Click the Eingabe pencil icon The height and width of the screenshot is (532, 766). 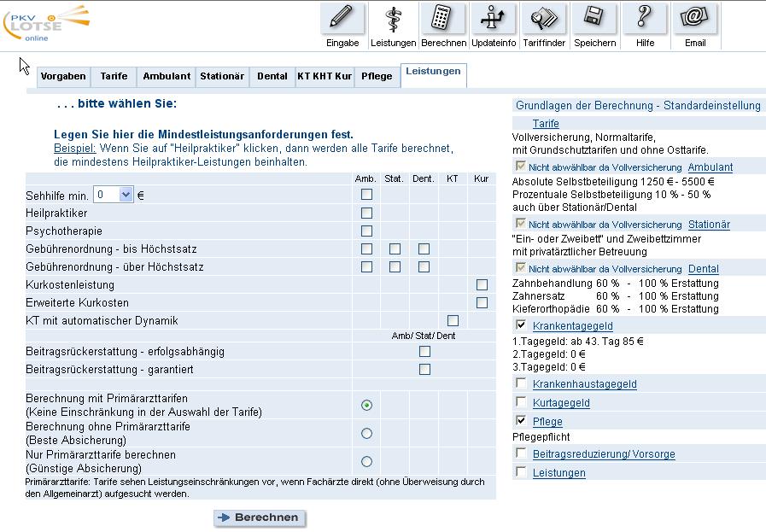[x=342, y=19]
